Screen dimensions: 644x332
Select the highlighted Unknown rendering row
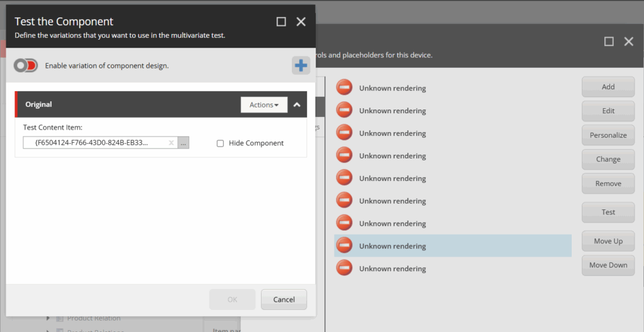(x=453, y=246)
